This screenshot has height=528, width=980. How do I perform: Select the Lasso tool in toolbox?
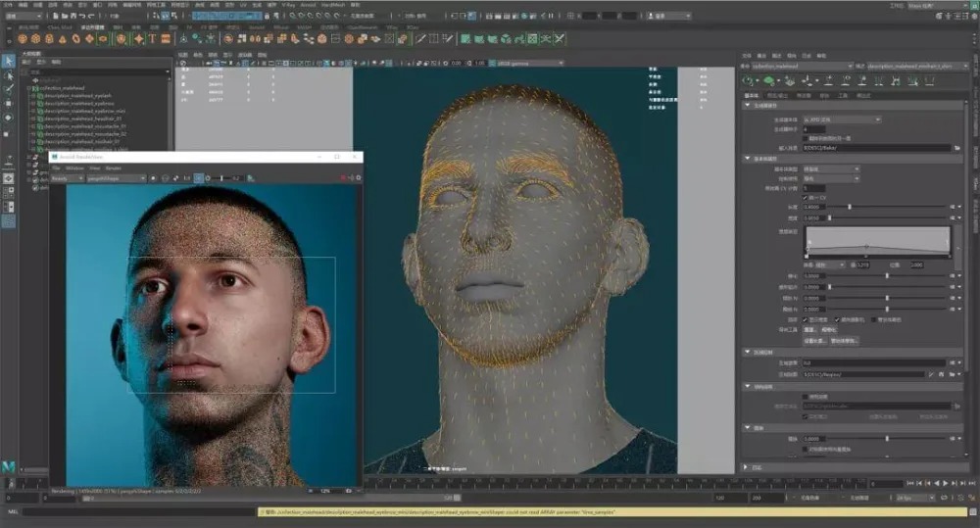[x=8, y=75]
